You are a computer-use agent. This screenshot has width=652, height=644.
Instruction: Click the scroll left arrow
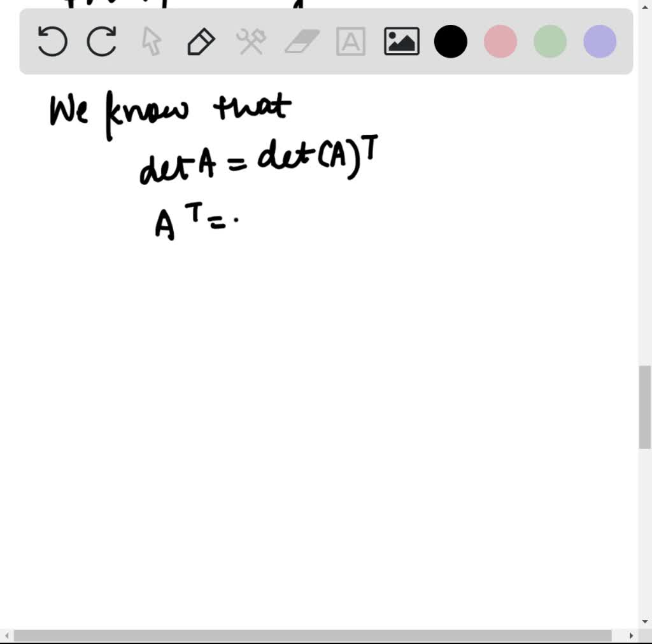pos(6,636)
